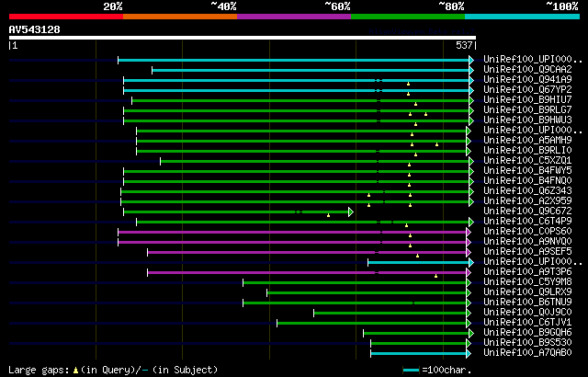This screenshot has width=588, height=377.
Task: Select the UniRef100_B4FWY5 label
Action: pos(527,171)
